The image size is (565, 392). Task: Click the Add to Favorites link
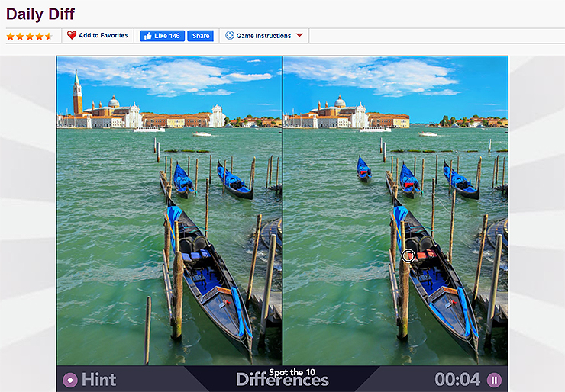click(103, 35)
